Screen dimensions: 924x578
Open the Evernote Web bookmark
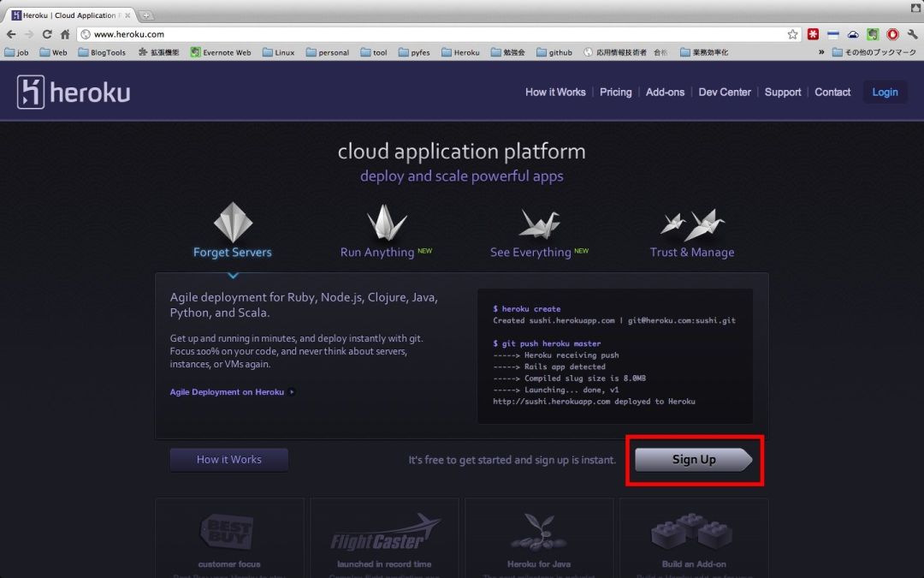221,52
